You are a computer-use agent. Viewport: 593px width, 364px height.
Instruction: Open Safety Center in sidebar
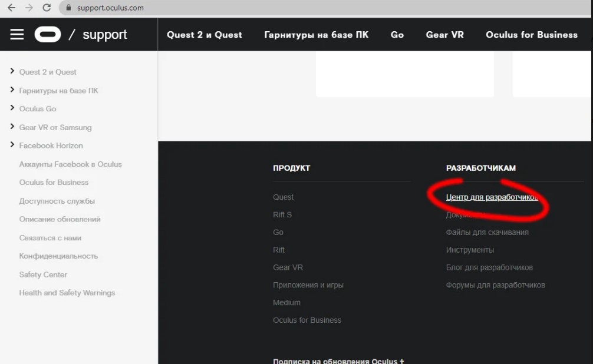click(43, 274)
